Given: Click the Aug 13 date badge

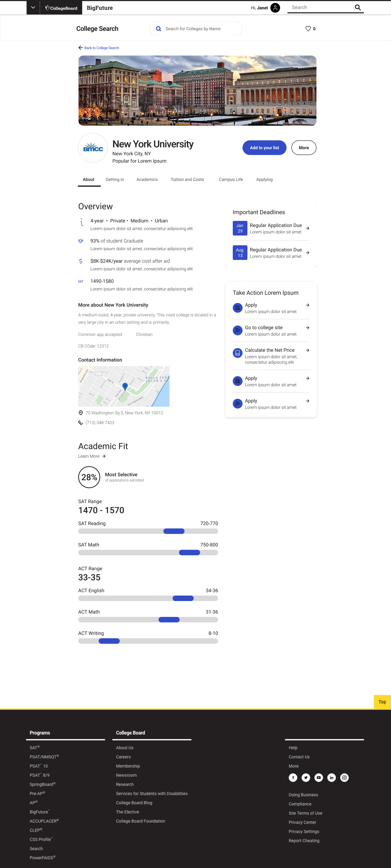Looking at the screenshot, I should click(x=240, y=253).
